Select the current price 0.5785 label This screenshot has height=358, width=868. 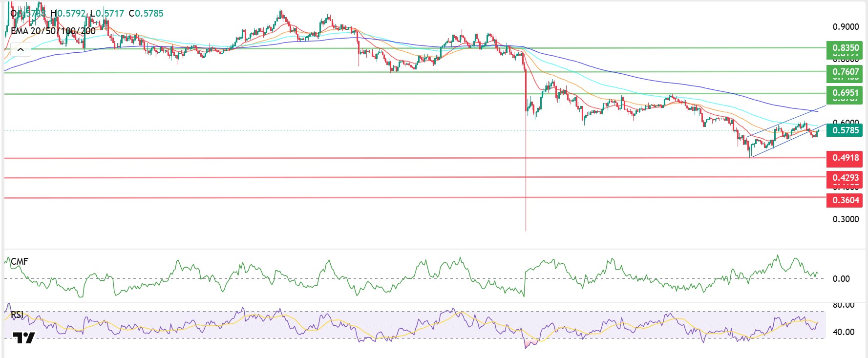pos(845,130)
